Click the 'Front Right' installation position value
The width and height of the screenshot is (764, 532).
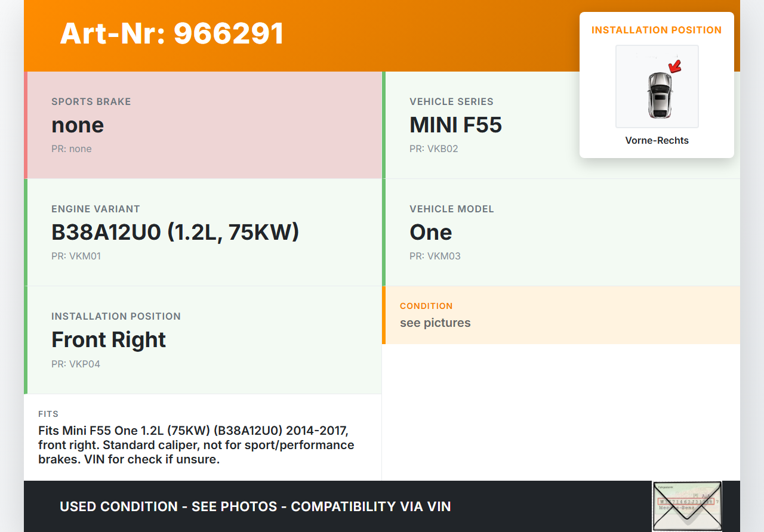109,340
